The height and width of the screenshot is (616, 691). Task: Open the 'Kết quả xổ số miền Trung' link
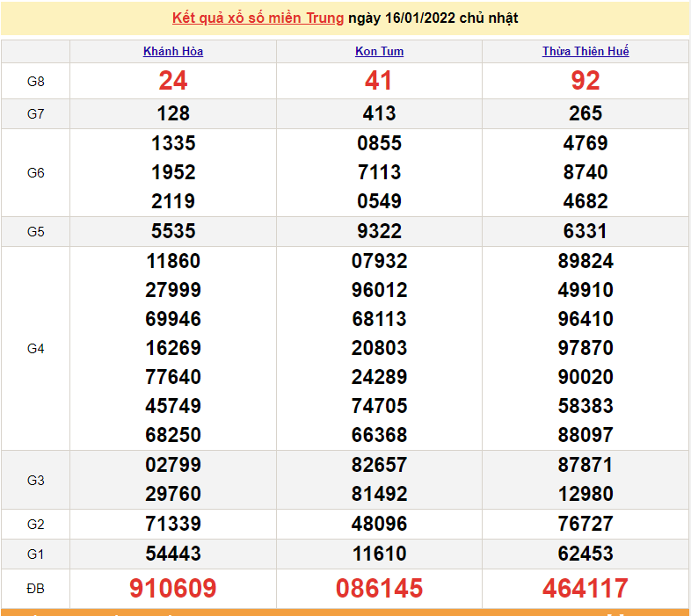point(258,18)
